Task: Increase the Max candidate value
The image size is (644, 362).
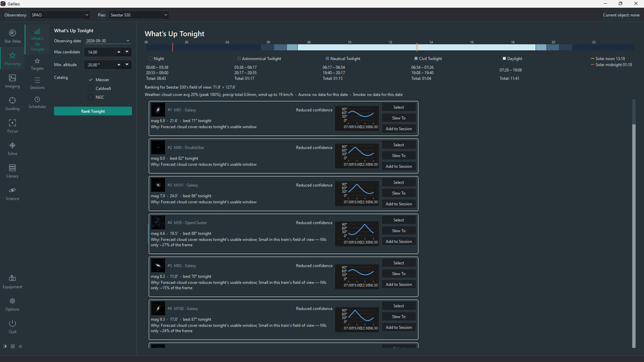Action: tap(118, 52)
